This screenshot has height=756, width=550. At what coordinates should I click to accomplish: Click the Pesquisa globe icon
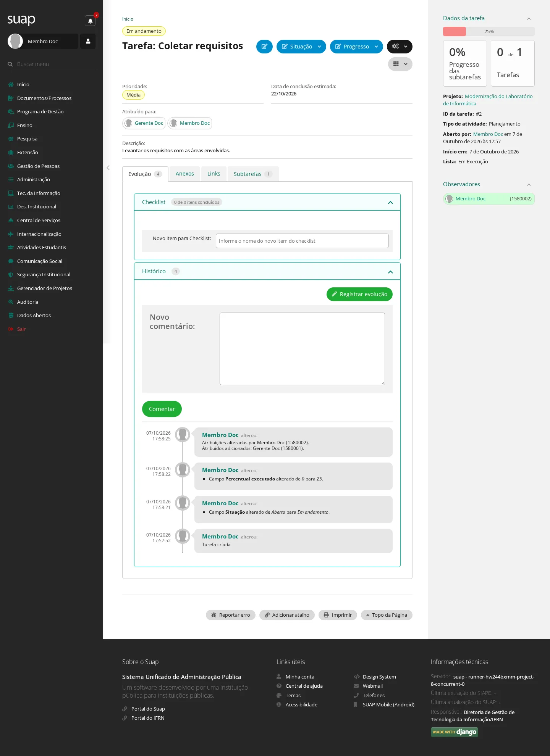11,139
